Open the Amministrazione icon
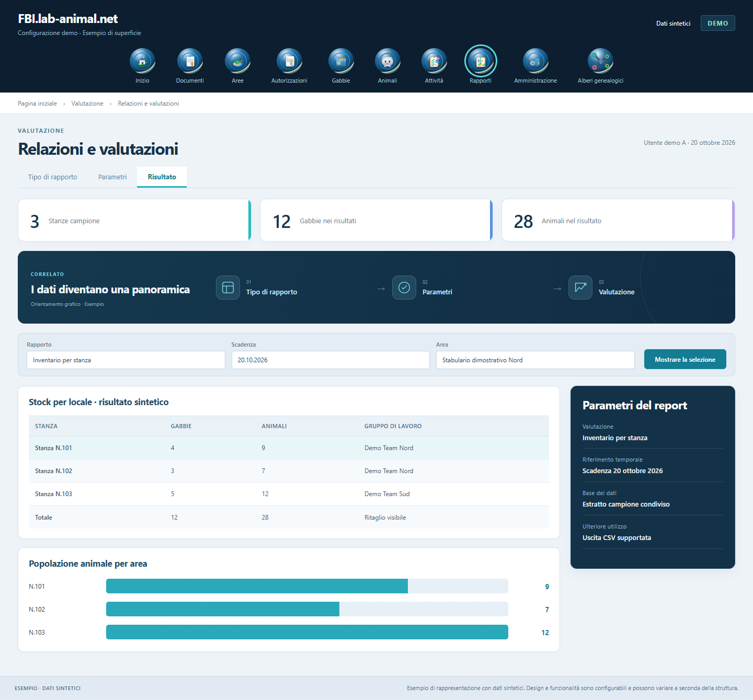Image resolution: width=753 pixels, height=700 pixels. coord(535,61)
